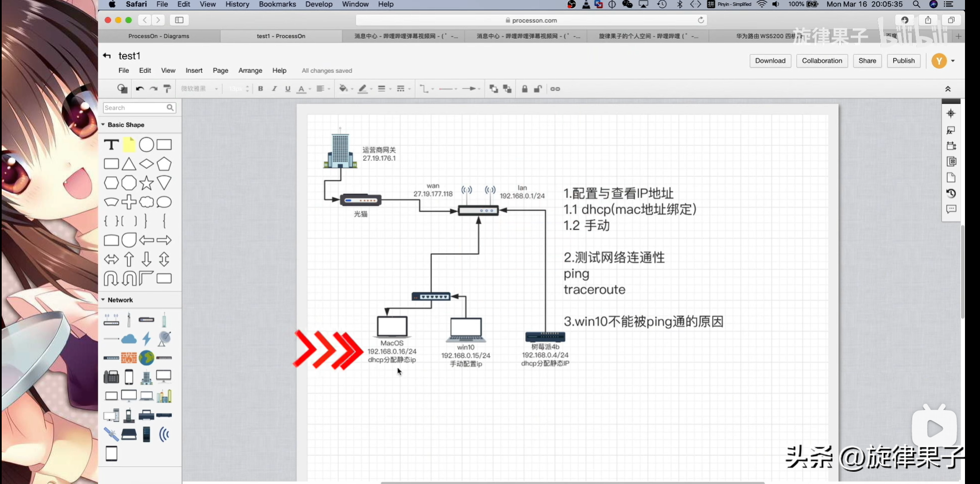Click the insert link icon
Viewport: 980px width, 484px height.
click(x=555, y=89)
